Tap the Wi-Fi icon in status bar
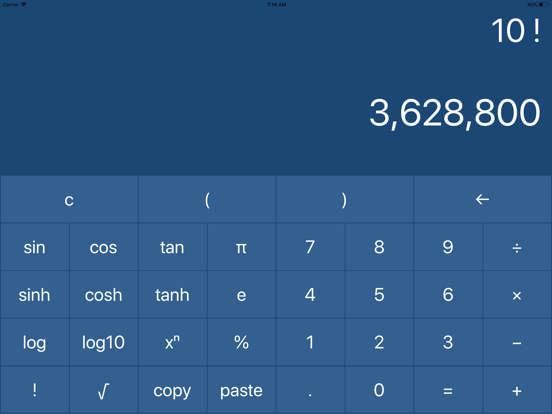This screenshot has width=552, height=414. (24, 4)
